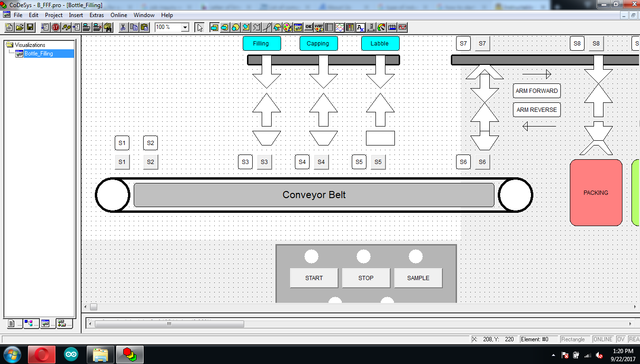This screenshot has width=640, height=364.
Task: Select the Polygon drawing tool
Action: tap(245, 27)
